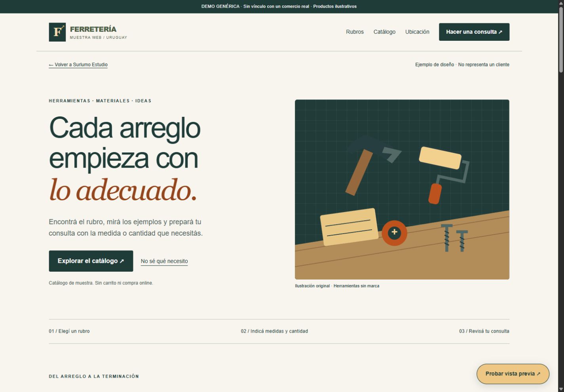Follow the Volver a Surlumo Estudio link
Screen dimensions: 564x392
(78, 65)
